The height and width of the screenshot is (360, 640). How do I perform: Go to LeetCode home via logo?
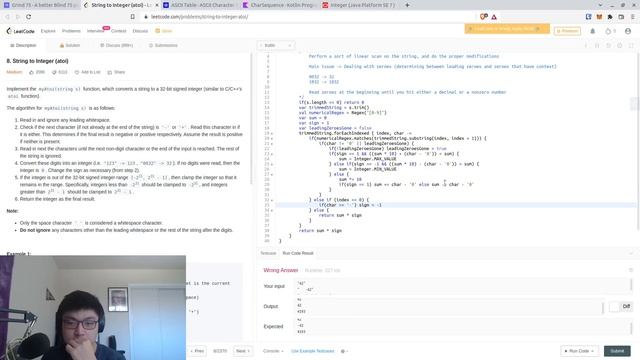(x=20, y=31)
